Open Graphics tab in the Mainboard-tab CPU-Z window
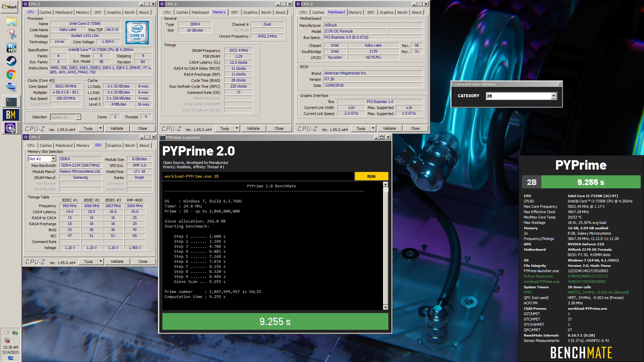The image size is (644, 362). tap(387, 12)
